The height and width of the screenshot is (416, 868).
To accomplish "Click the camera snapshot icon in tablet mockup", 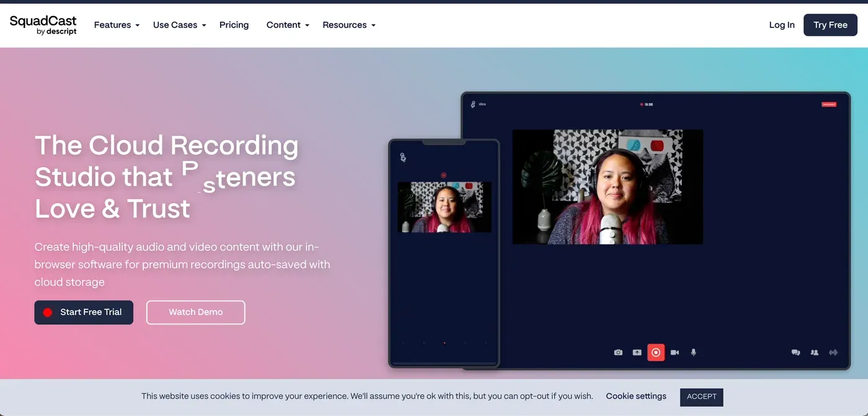I will [618, 352].
